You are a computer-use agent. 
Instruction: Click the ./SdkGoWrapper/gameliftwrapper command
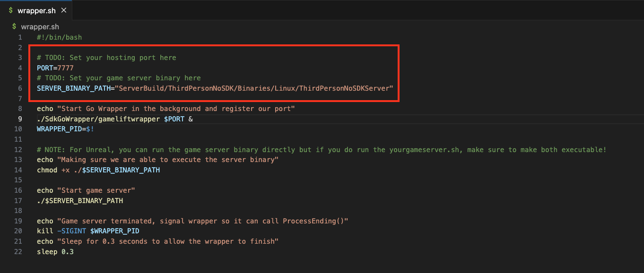[97, 119]
